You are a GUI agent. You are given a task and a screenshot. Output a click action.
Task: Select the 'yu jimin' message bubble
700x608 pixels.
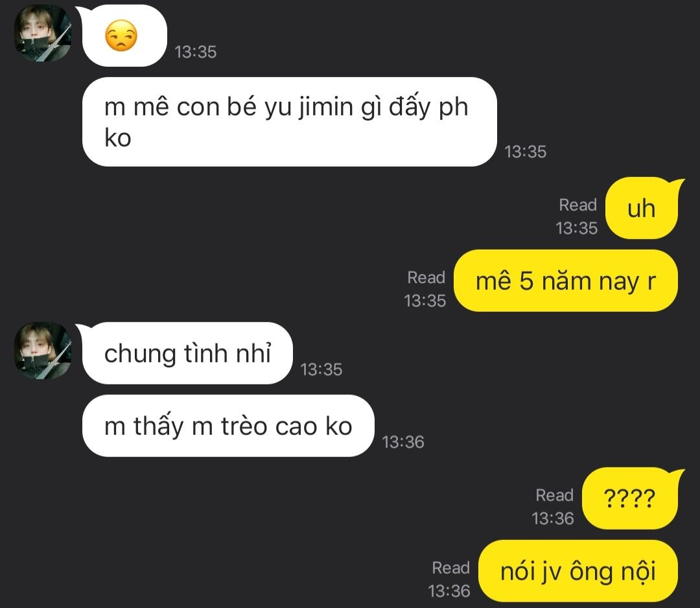[x=289, y=122]
